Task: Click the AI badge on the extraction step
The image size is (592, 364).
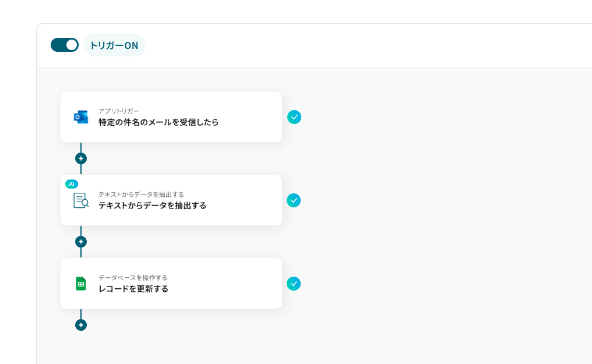Action: pyautogui.click(x=72, y=184)
